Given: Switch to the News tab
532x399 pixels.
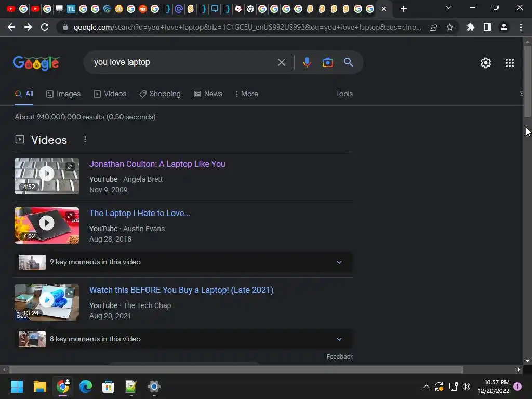Looking at the screenshot, I should 208,94.
